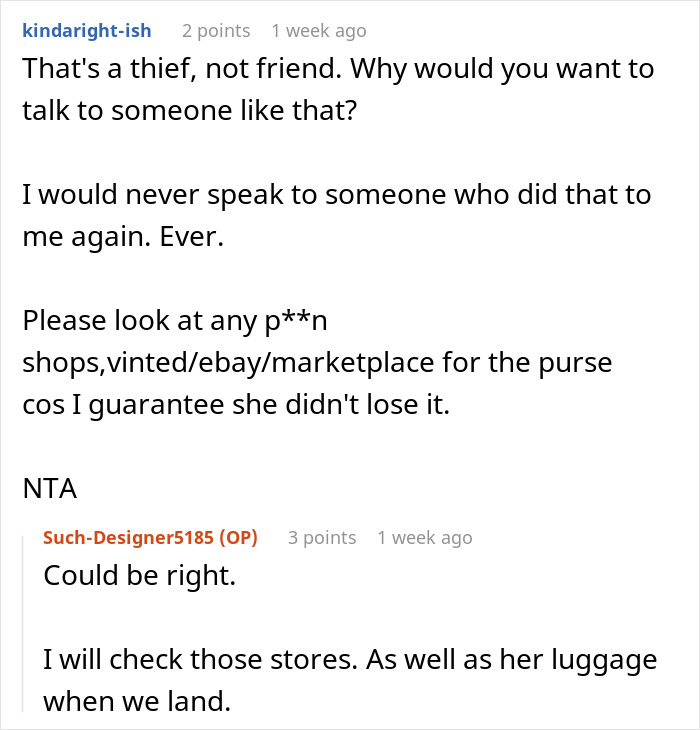Click the 2 points score label
700x730 pixels.
coord(216,31)
